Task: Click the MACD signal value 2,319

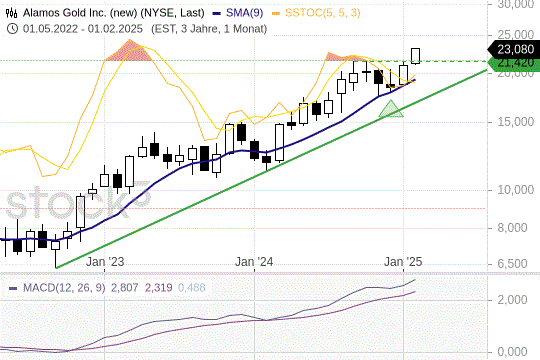Action: (x=158, y=288)
